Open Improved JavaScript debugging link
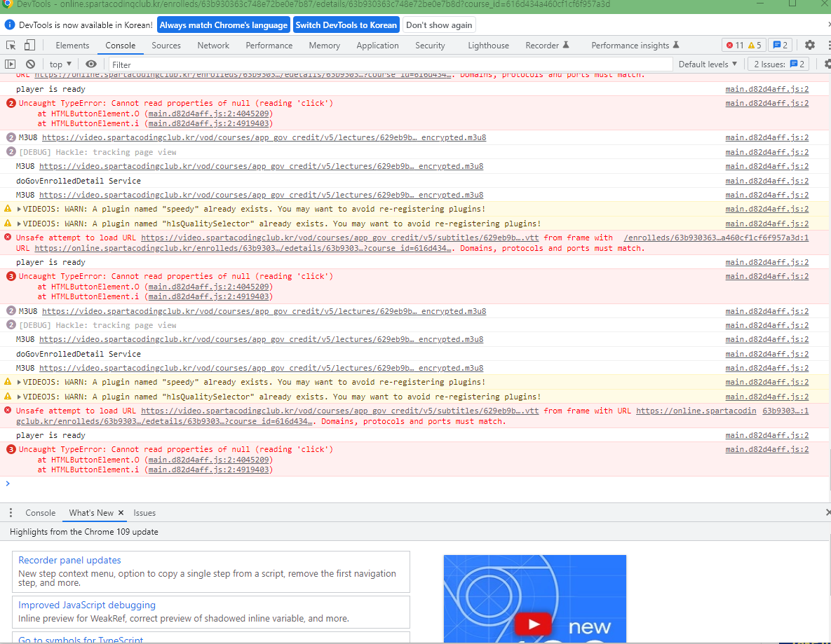The width and height of the screenshot is (831, 644). pos(87,605)
